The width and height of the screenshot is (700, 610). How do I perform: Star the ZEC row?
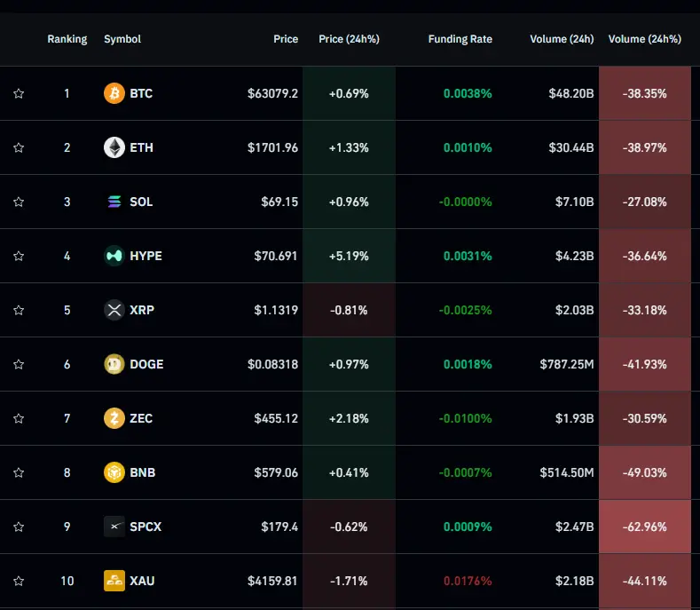19,418
